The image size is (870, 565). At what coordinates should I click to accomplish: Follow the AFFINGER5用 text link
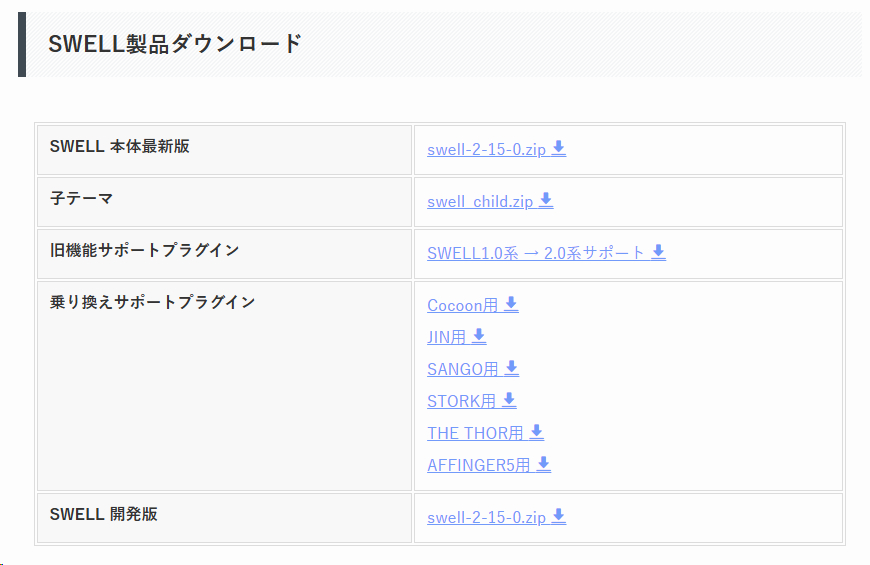coord(478,466)
